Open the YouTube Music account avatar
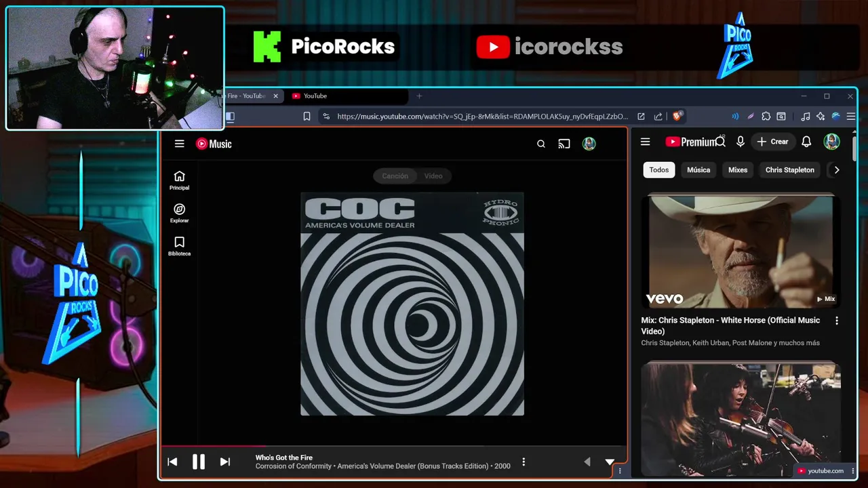The image size is (868, 488). pyautogui.click(x=589, y=144)
